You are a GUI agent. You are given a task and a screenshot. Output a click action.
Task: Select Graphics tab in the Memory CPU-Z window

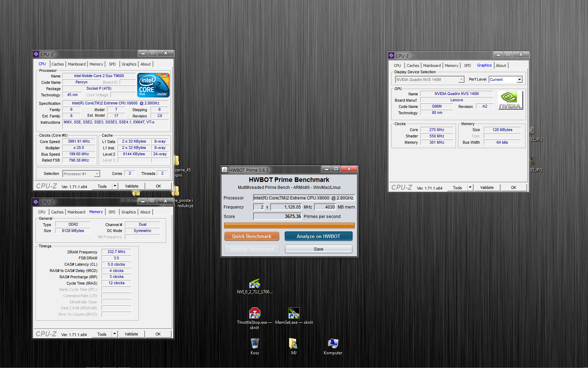tap(129, 212)
